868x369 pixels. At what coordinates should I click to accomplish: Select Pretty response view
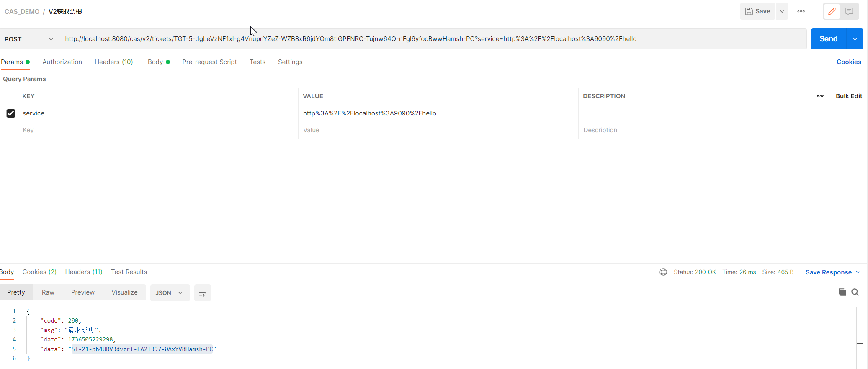point(16,292)
